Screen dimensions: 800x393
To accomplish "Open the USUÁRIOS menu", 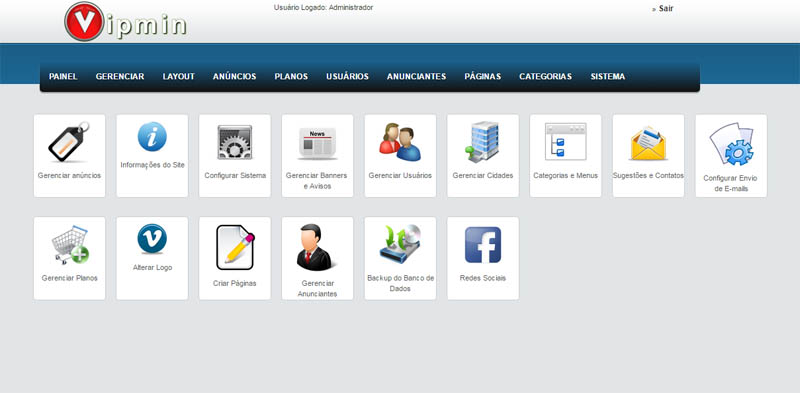I will point(347,77).
